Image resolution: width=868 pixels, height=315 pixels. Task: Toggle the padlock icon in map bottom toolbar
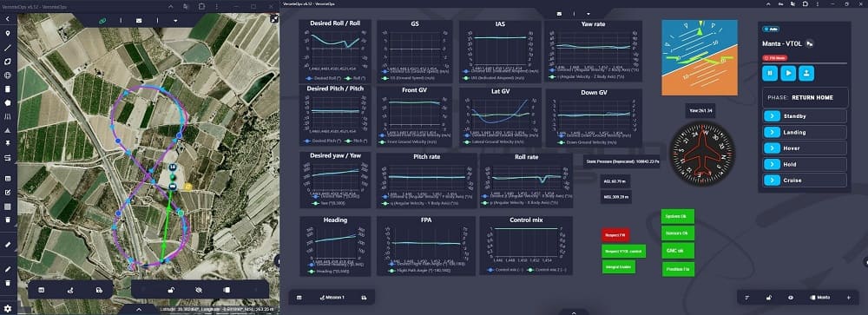pyautogui.click(x=172, y=290)
